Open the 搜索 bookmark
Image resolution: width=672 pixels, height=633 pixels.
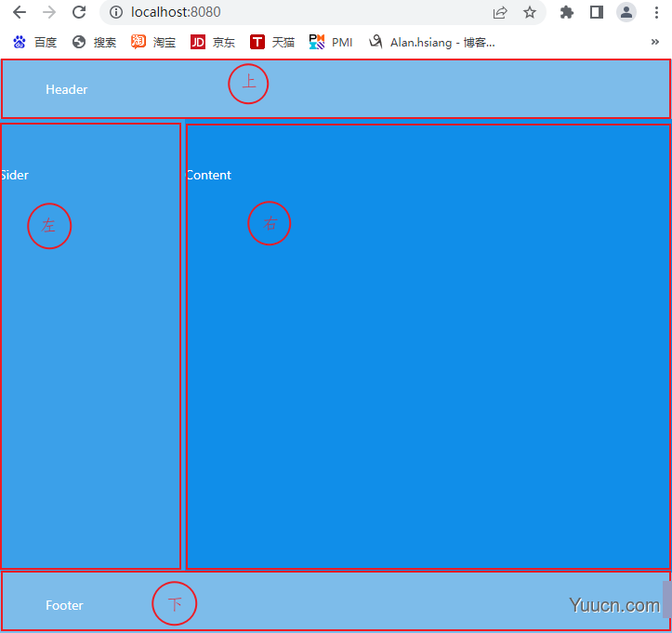tap(94, 42)
